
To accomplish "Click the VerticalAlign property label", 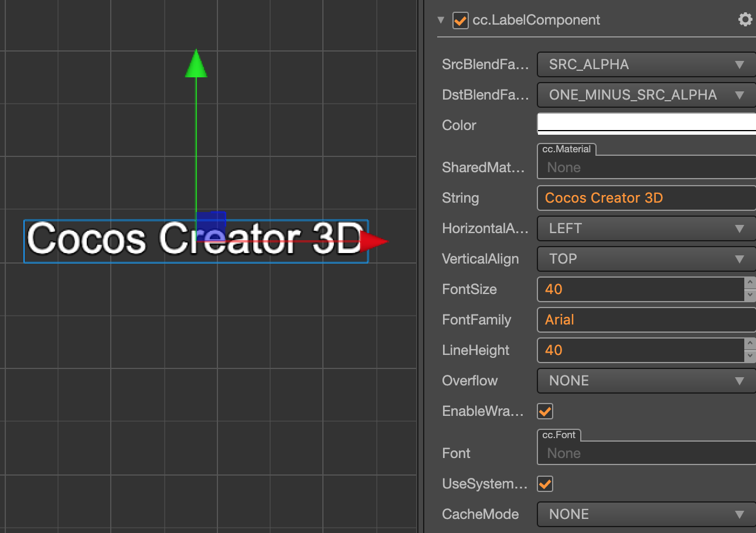I will [x=481, y=259].
